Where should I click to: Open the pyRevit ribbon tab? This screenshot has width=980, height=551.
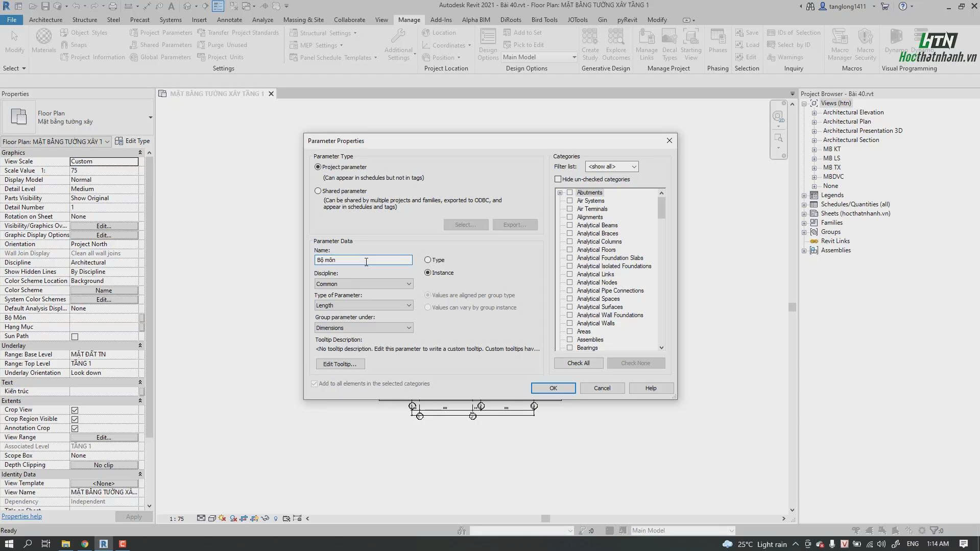[627, 20]
